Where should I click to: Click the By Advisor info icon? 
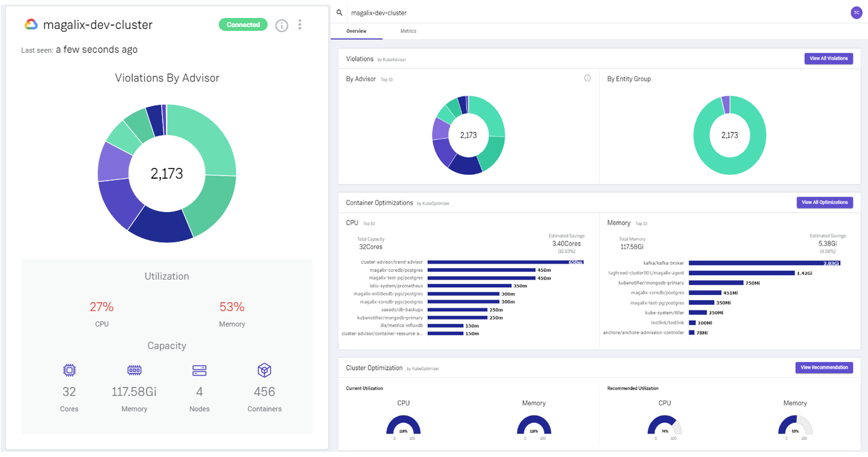[587, 78]
